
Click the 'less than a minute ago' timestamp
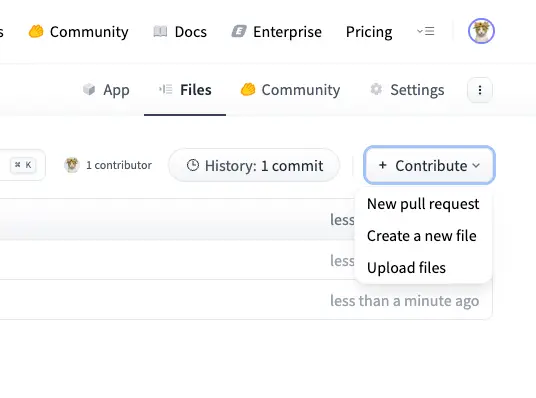pyautogui.click(x=404, y=301)
